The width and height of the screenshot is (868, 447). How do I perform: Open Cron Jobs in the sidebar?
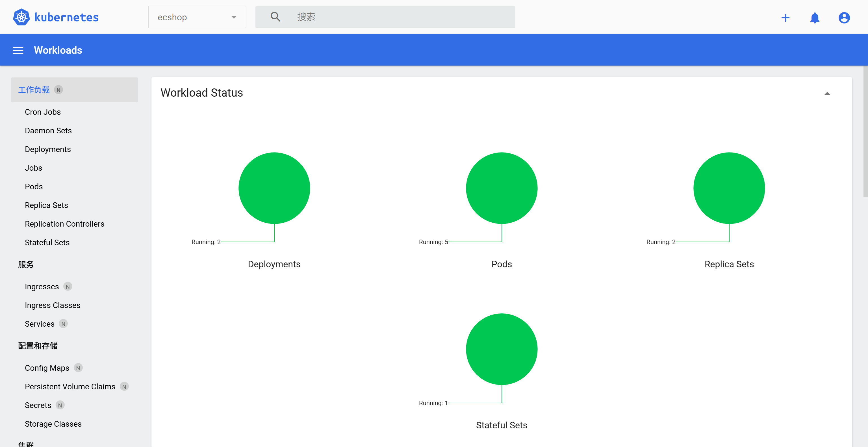[x=43, y=112]
